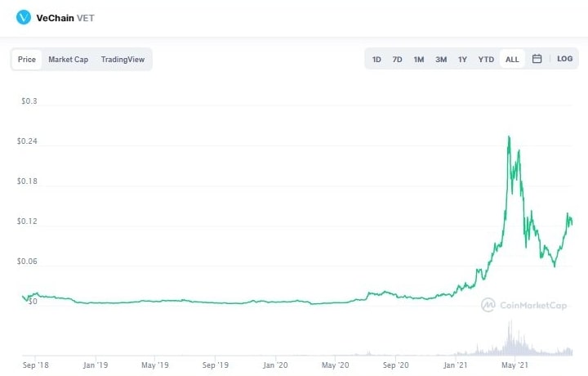Click the $0.3 price axis label
This screenshot has height=376, width=588.
(29, 101)
